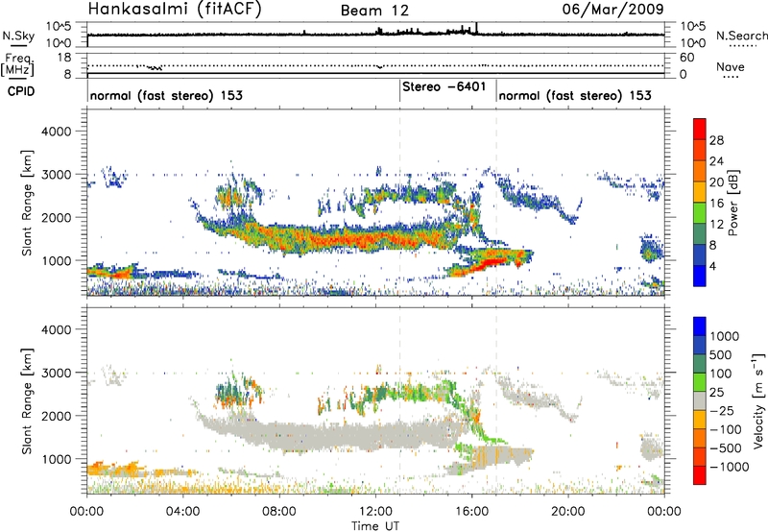Click the 12 tick on Power scale
The width and height of the screenshot is (768, 532).
[716, 225]
